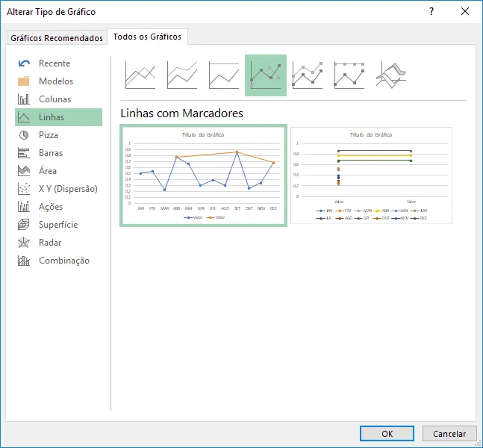Choose the Stacked Line chart subtype icon
This screenshot has height=448, width=483.
[182, 75]
